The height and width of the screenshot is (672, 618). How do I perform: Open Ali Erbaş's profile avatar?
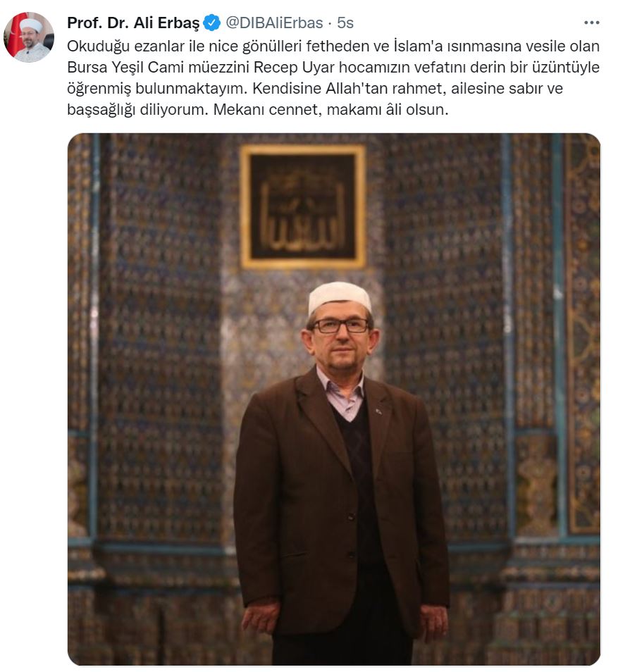29,37
